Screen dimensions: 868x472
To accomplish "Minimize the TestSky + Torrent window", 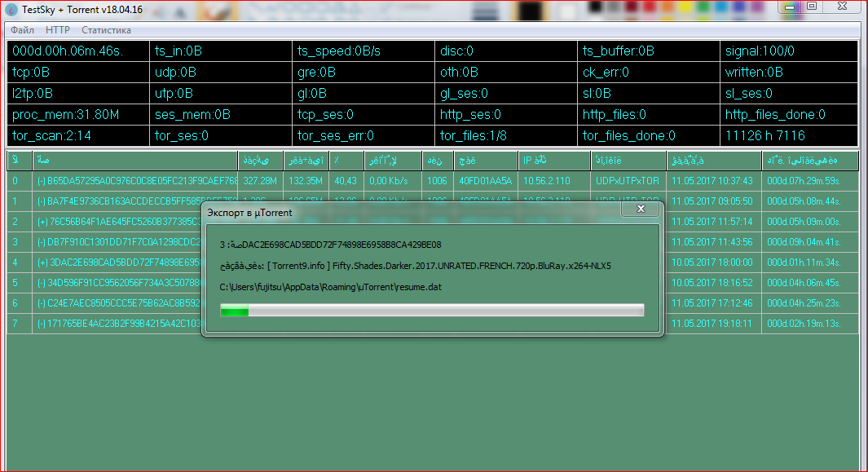I will tap(789, 7).
